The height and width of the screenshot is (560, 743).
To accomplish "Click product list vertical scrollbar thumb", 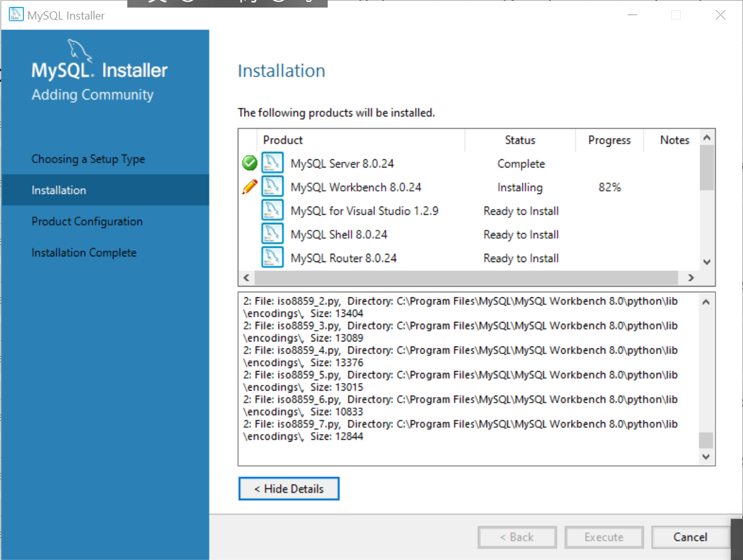I will point(706,167).
